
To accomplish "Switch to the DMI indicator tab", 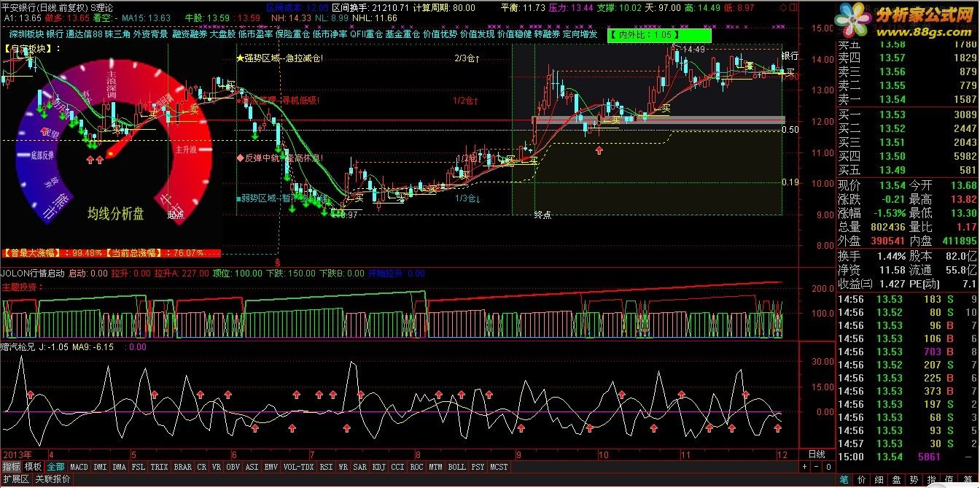I will [x=100, y=467].
